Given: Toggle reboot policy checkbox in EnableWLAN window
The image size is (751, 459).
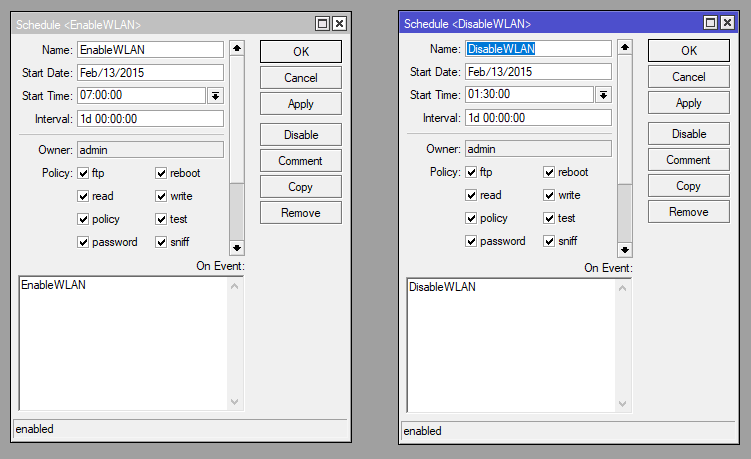Looking at the screenshot, I should (161, 173).
